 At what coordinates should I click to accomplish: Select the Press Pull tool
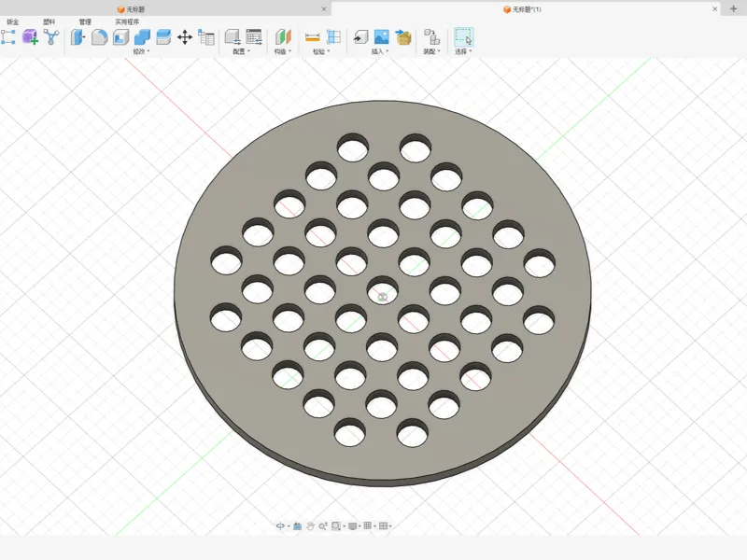tap(78, 37)
